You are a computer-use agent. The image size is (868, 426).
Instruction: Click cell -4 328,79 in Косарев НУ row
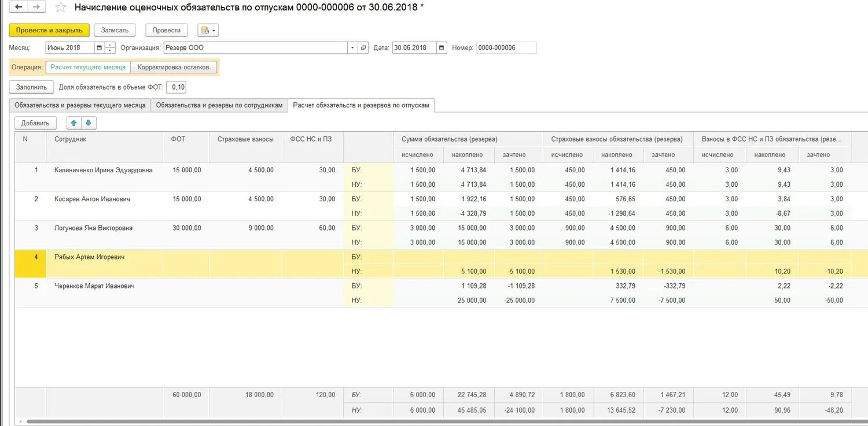tap(469, 213)
